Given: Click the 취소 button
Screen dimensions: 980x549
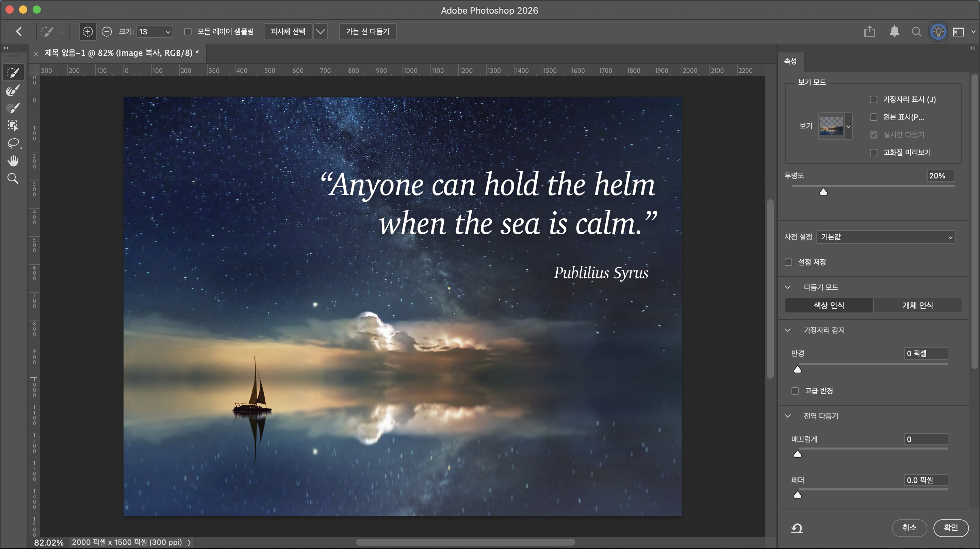Looking at the screenshot, I should tap(909, 528).
